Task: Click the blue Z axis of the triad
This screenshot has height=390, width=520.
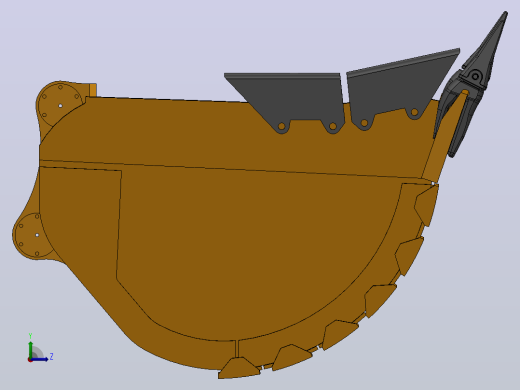Action: pos(40,359)
